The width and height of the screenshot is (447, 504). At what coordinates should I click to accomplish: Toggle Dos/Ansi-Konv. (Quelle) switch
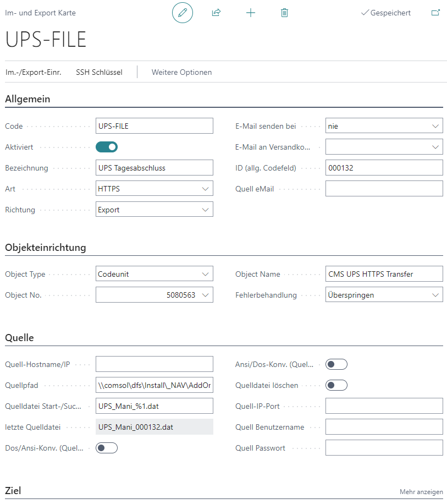(x=107, y=448)
